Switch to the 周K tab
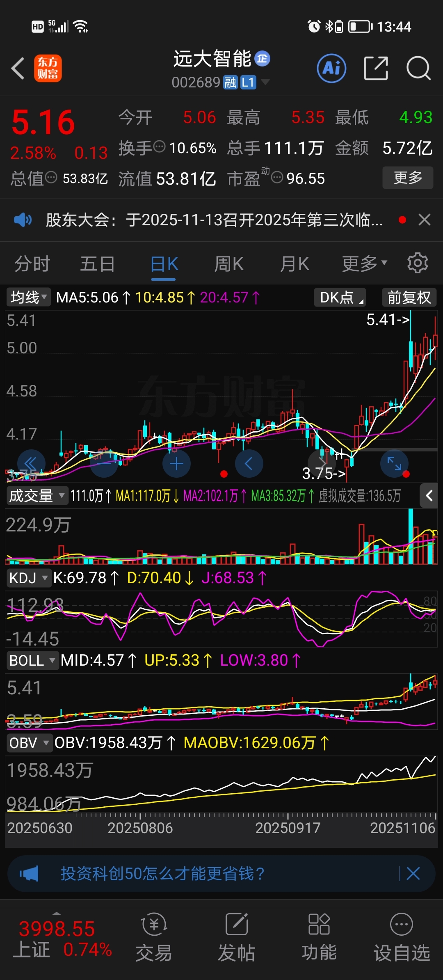 [229, 264]
